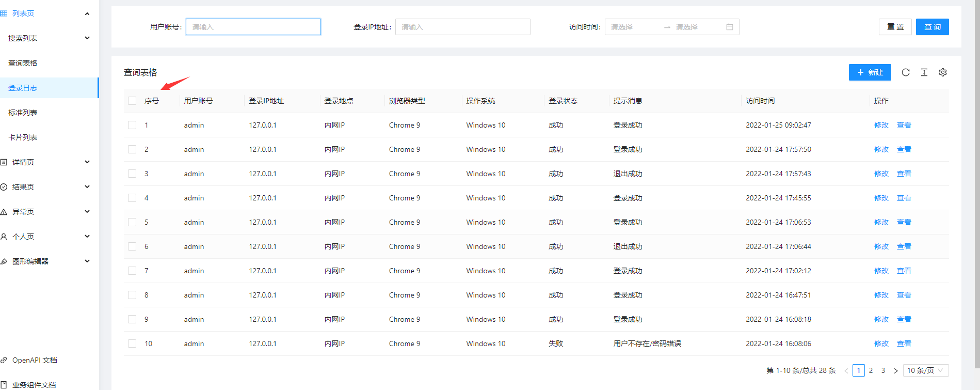Viewport: 980px width, 390px height.
Task: Go to next page arrow in pagination
Action: click(896, 371)
